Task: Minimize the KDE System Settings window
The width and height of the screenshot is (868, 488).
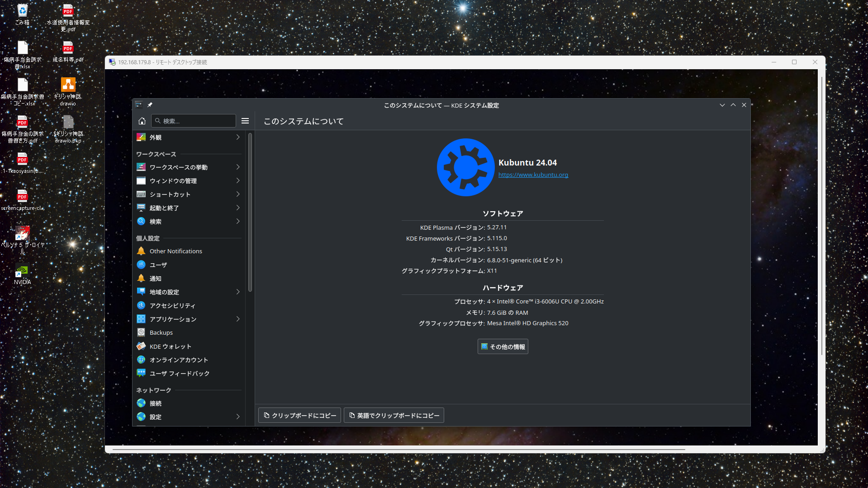Action: 722,105
